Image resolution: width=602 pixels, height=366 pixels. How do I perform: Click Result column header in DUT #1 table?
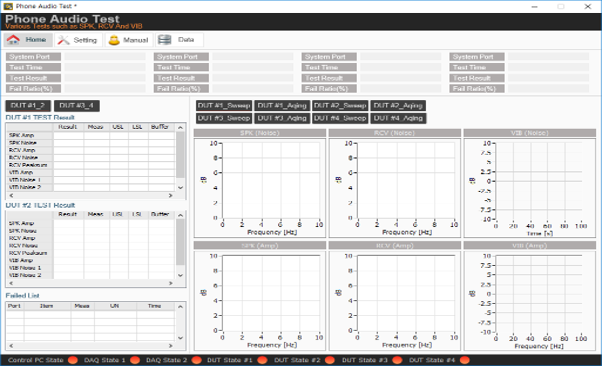[x=68, y=127]
